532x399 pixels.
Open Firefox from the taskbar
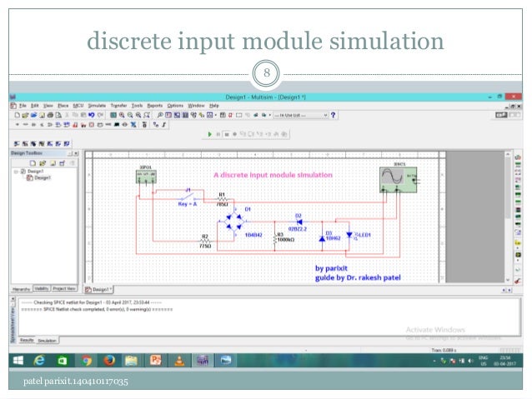click(x=109, y=361)
